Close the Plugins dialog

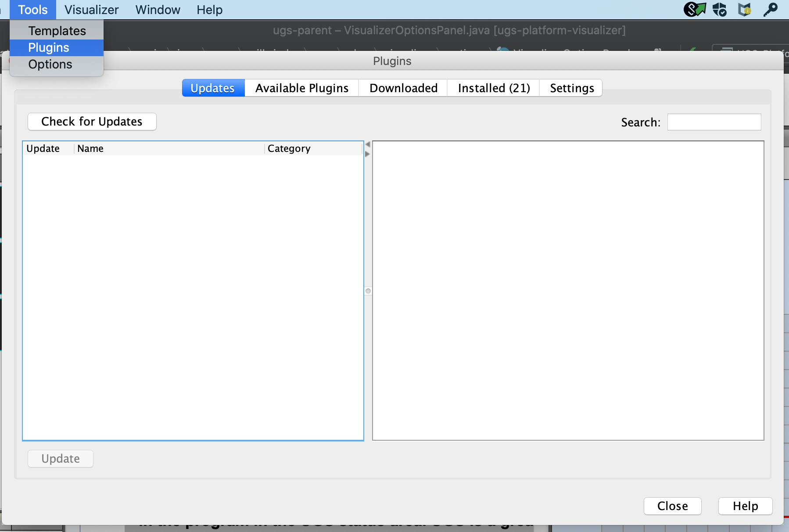coord(672,506)
